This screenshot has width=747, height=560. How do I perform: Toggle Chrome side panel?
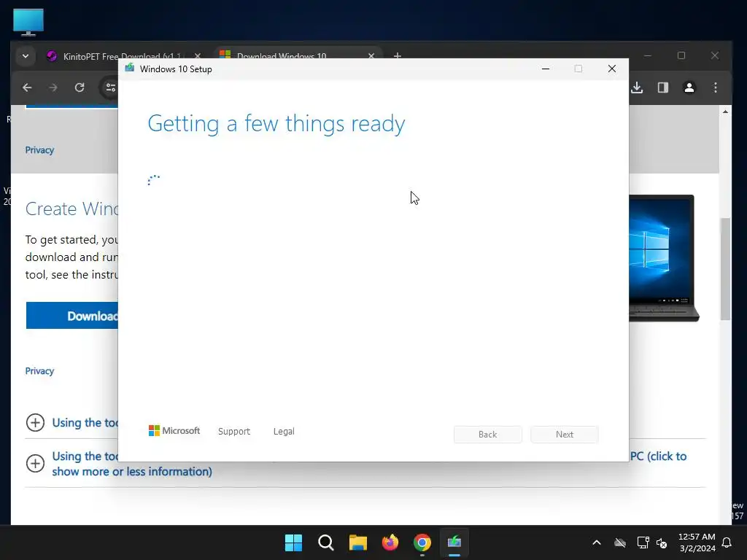coord(663,87)
